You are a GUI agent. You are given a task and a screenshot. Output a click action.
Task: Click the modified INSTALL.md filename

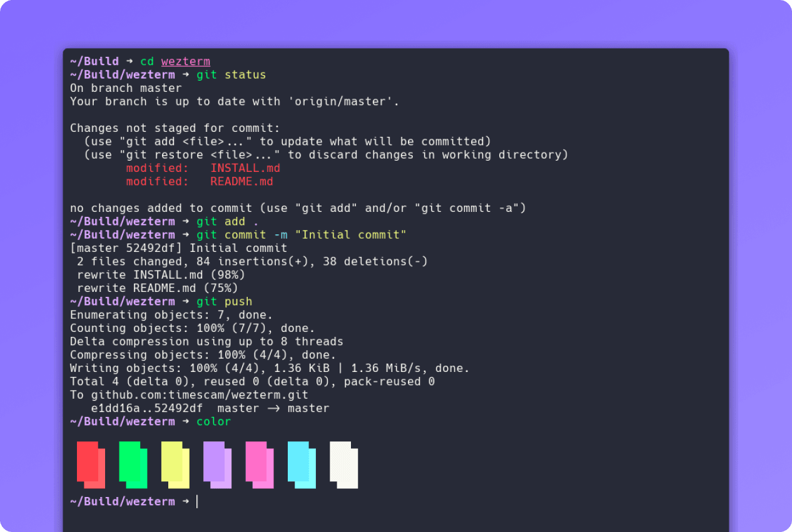(x=245, y=168)
